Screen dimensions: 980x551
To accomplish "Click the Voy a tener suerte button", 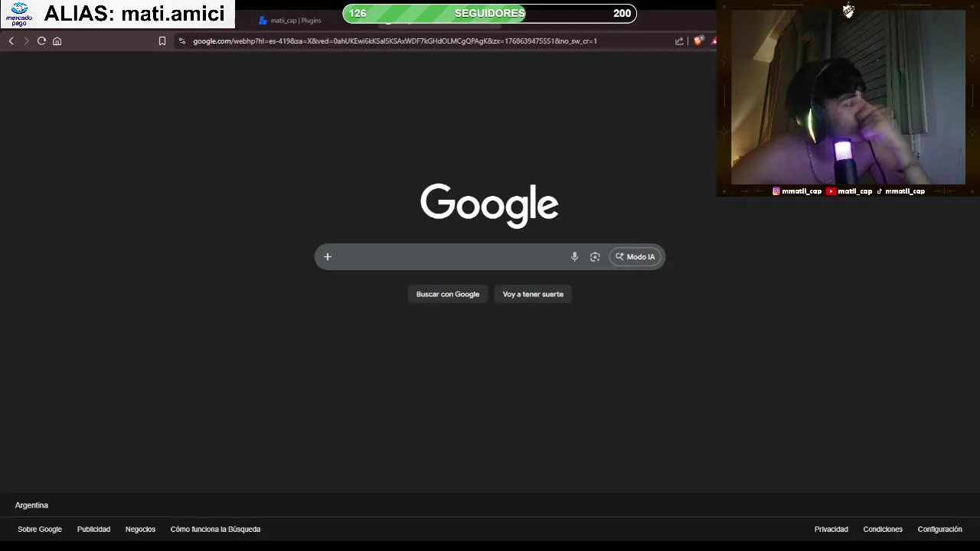I will click(533, 294).
